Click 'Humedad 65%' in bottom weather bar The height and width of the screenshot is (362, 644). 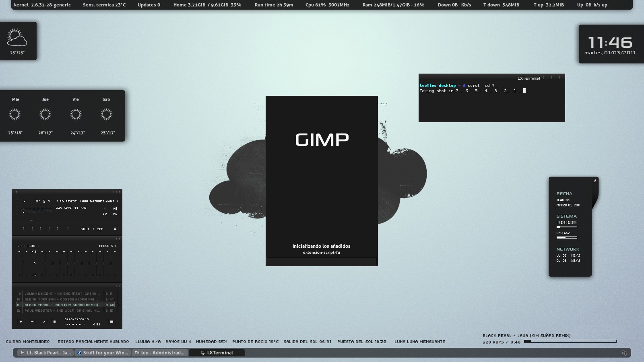[212, 341]
